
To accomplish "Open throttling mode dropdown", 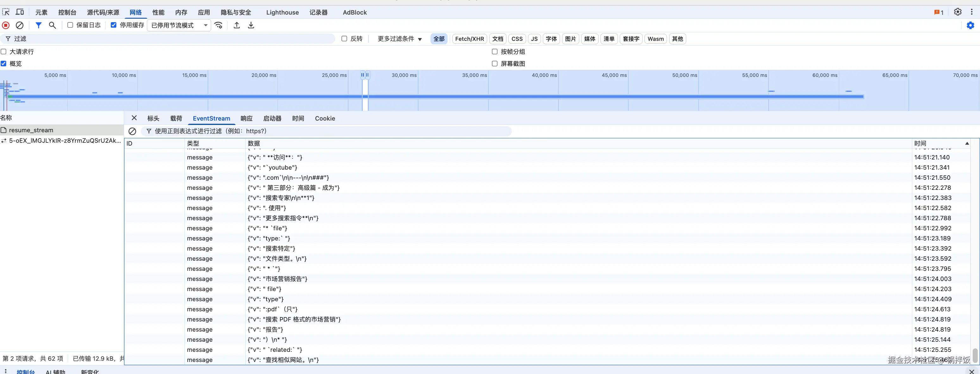I will pyautogui.click(x=179, y=25).
